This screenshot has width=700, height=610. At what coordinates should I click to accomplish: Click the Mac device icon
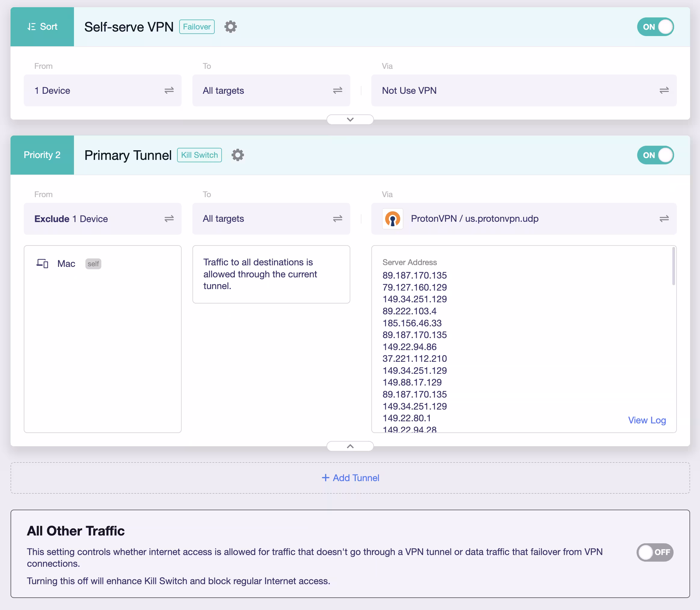pyautogui.click(x=42, y=264)
